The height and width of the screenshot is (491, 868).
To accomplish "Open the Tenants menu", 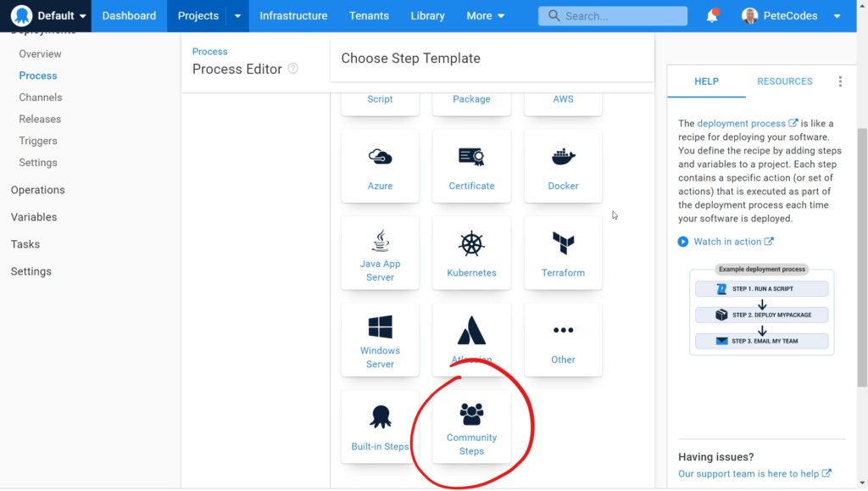I will 369,16.
